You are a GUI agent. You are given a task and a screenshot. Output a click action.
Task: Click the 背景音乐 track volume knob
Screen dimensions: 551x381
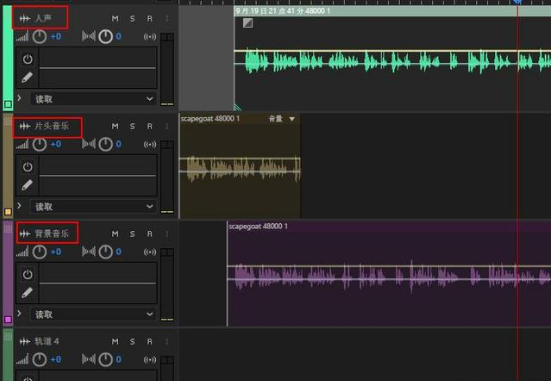39,252
